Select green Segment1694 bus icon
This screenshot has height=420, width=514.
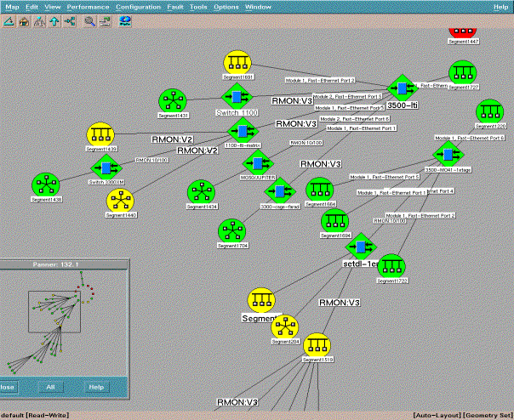pyautogui.click(x=335, y=222)
